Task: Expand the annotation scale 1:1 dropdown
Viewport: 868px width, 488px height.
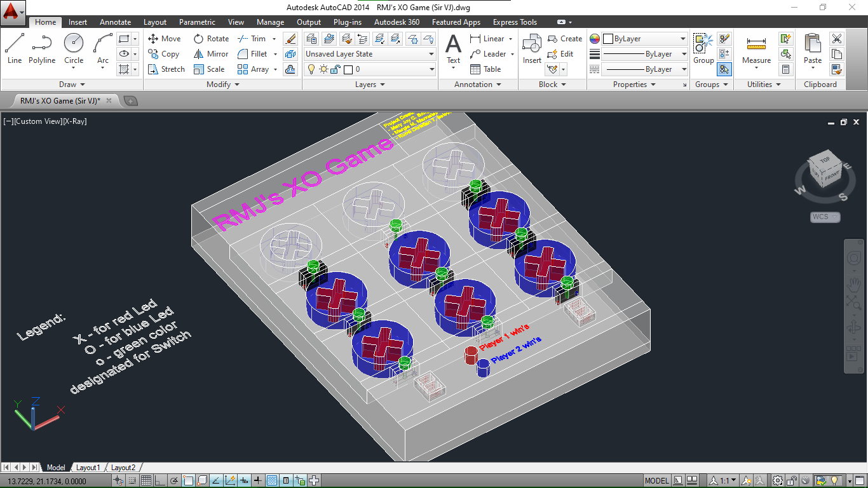Action: pos(733,480)
